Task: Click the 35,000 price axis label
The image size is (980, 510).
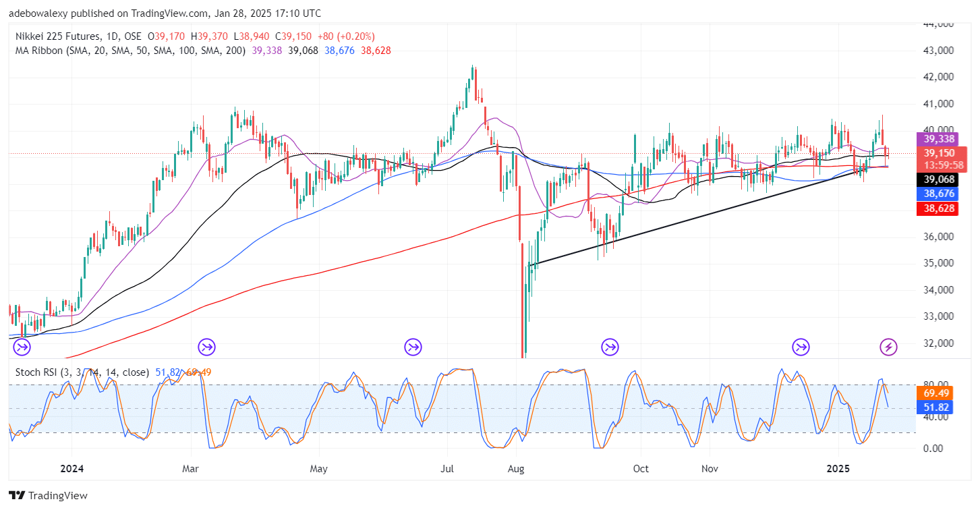Action: tap(938, 263)
